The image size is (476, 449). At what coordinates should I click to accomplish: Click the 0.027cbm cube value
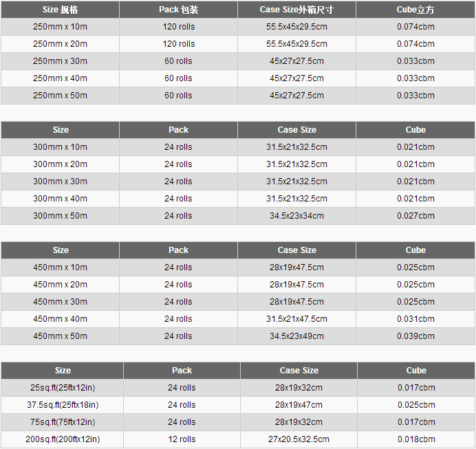click(415, 216)
